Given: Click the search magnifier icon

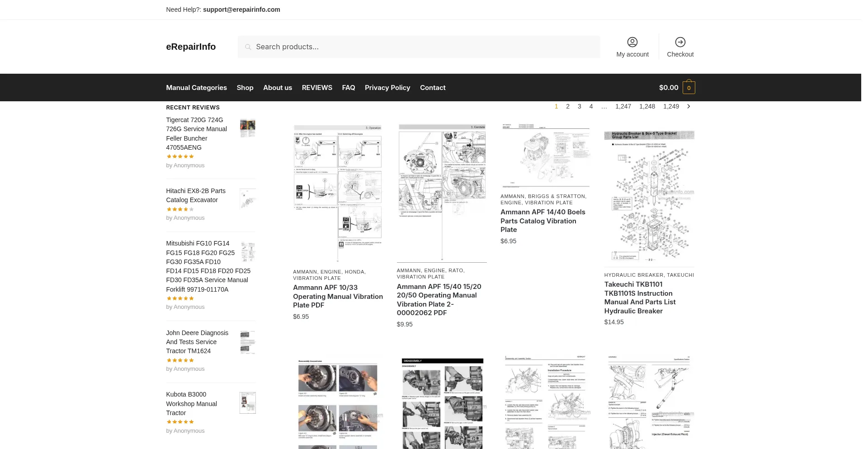Looking at the screenshot, I should click(248, 47).
